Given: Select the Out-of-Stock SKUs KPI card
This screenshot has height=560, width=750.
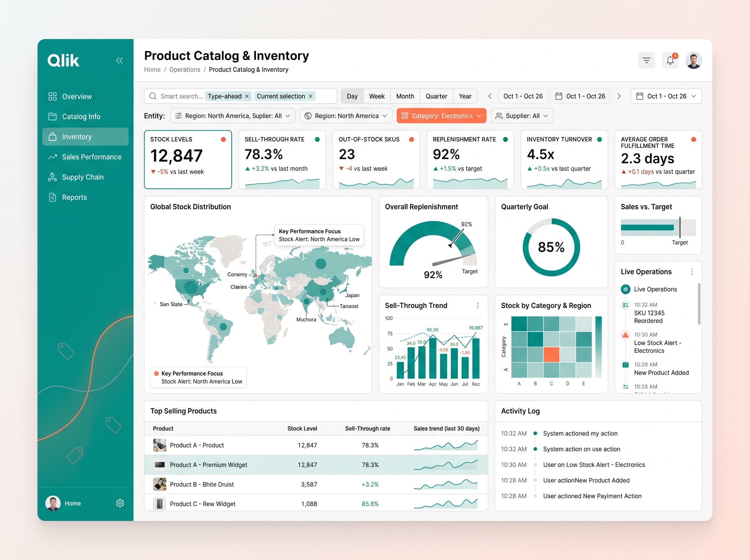Looking at the screenshot, I should click(376, 159).
